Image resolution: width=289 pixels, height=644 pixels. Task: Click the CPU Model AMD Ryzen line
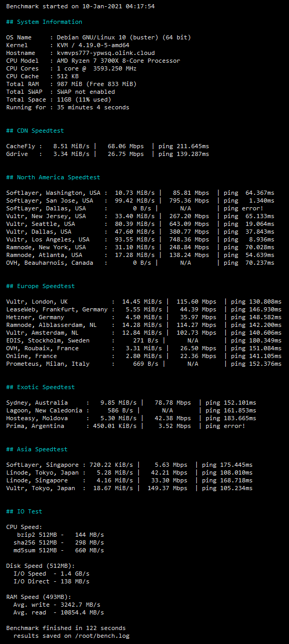pyautogui.click(x=93, y=61)
